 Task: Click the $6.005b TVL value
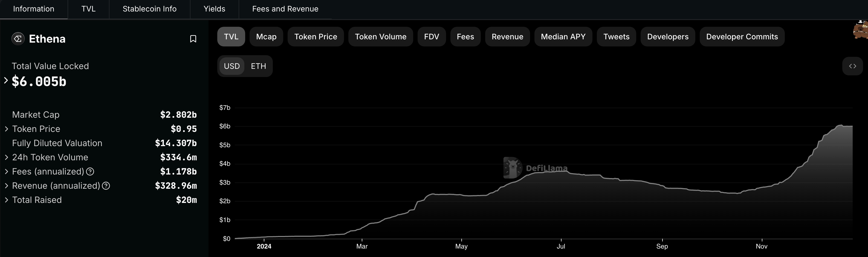[39, 81]
